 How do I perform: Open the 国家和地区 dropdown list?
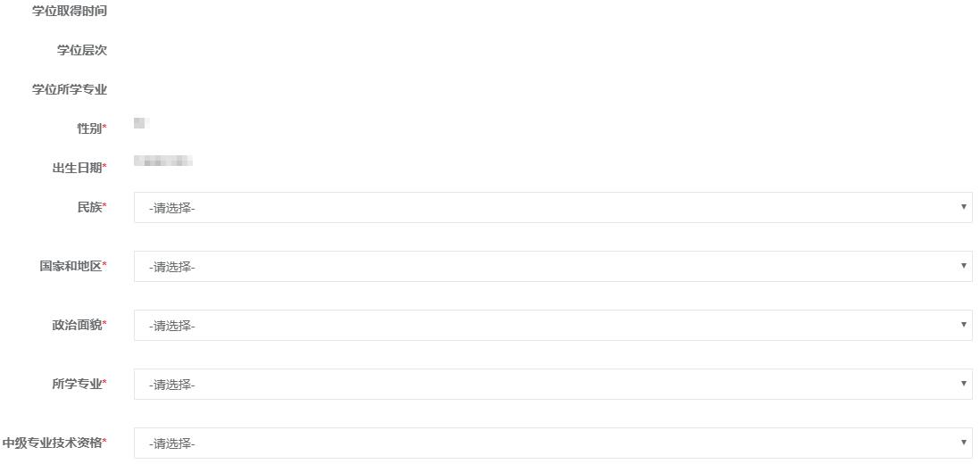click(552, 267)
